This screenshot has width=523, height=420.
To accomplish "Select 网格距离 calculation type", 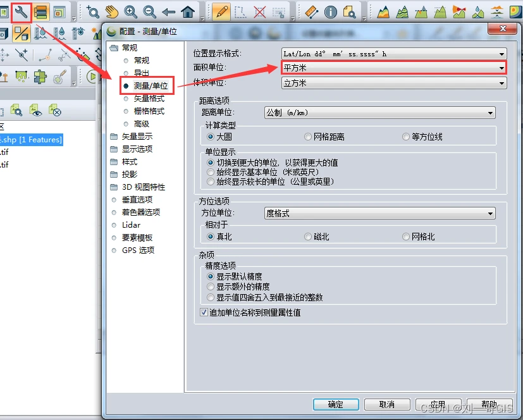I will (325, 137).
